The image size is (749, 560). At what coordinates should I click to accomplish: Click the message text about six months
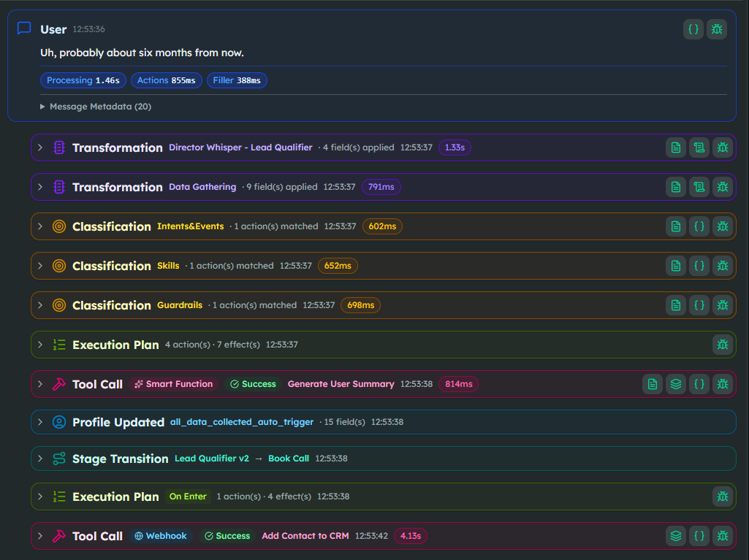pos(142,53)
